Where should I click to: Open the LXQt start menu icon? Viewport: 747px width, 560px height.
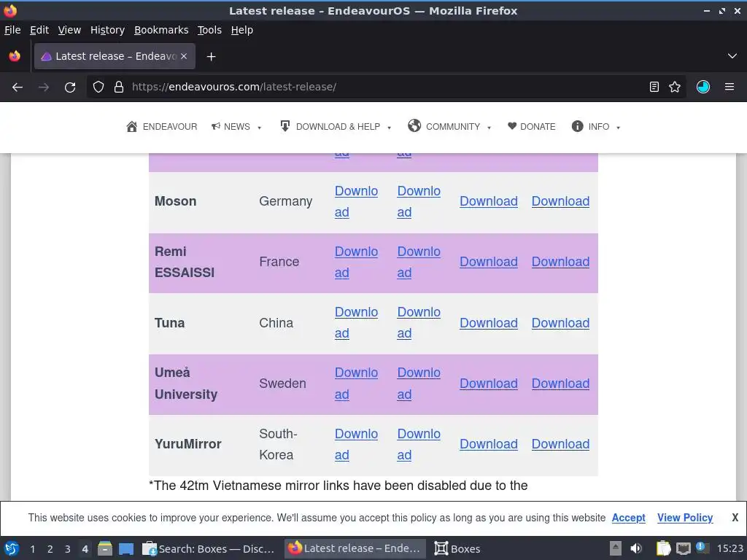click(12, 548)
